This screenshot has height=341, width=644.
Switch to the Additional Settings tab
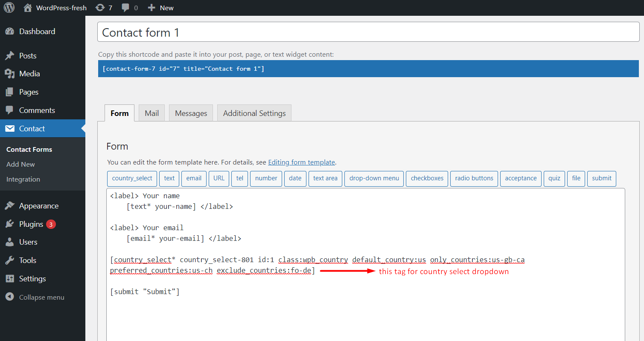pyautogui.click(x=254, y=113)
